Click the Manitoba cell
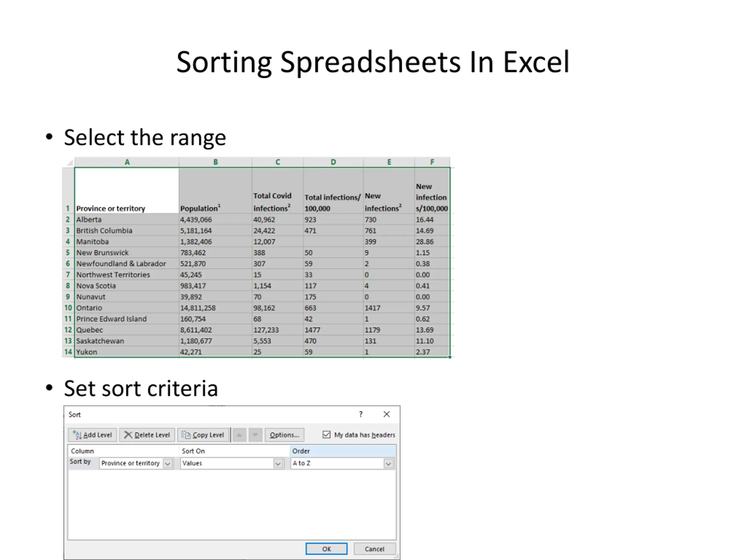 click(127, 242)
